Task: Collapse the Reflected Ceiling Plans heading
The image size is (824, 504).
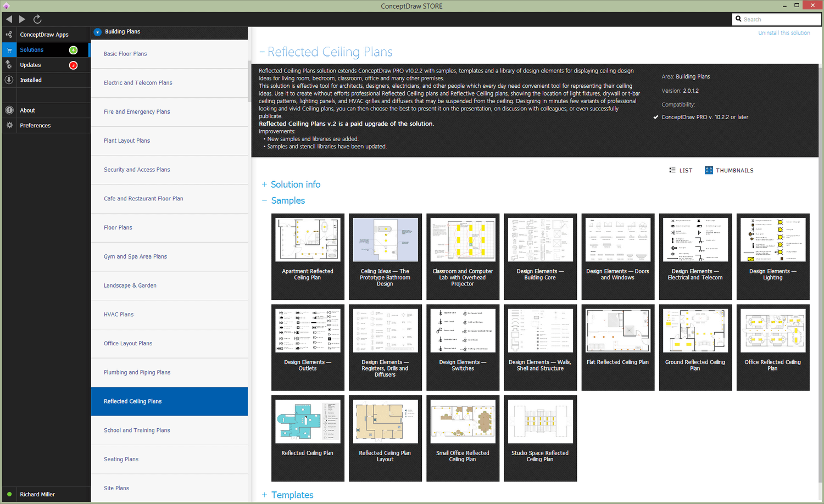Action: (x=262, y=52)
